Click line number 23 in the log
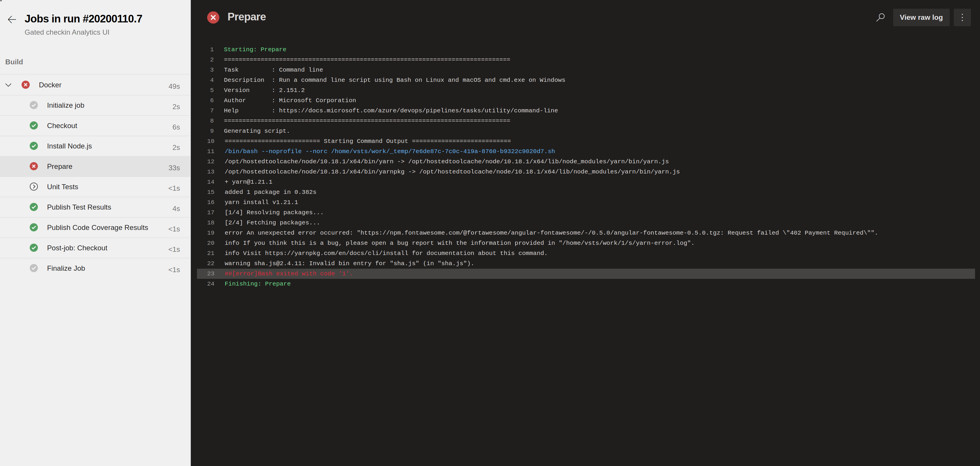 211,274
